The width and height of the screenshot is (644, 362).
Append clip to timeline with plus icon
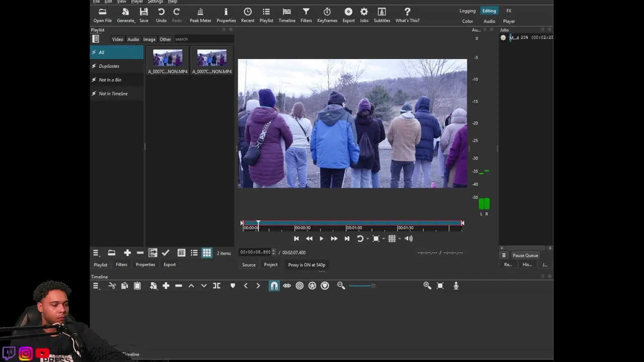(166, 286)
